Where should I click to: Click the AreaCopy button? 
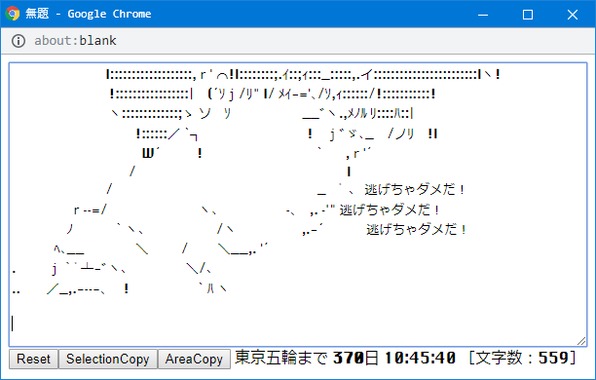click(x=194, y=359)
